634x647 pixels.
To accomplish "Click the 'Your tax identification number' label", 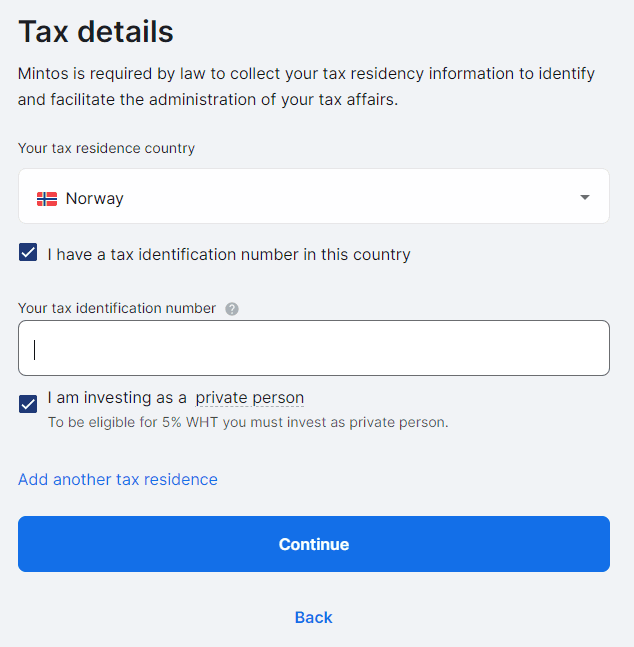I will (x=117, y=308).
